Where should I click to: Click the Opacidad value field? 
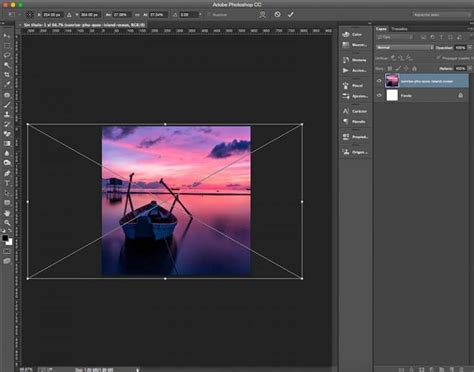pos(460,48)
